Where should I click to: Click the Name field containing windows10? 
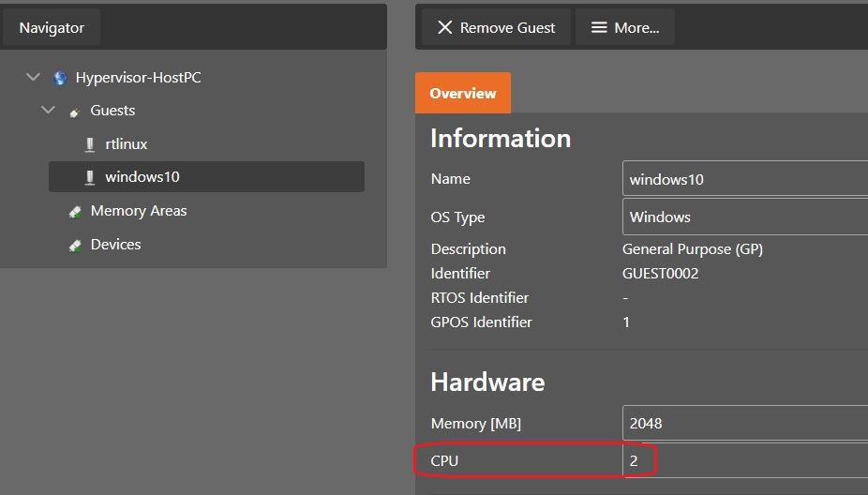(x=745, y=179)
